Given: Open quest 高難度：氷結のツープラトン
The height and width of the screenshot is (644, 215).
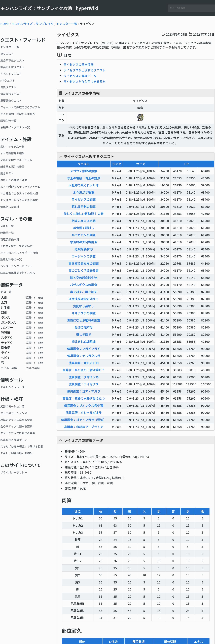Looking at the screenshot, I should pyautogui.click(x=84, y=427).
